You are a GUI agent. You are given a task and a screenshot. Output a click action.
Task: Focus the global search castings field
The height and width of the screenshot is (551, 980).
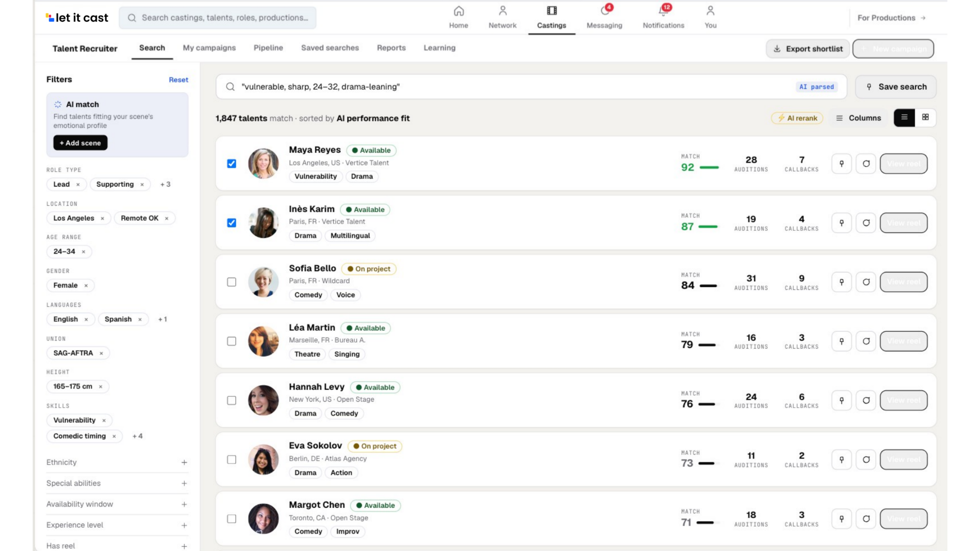[x=218, y=18]
